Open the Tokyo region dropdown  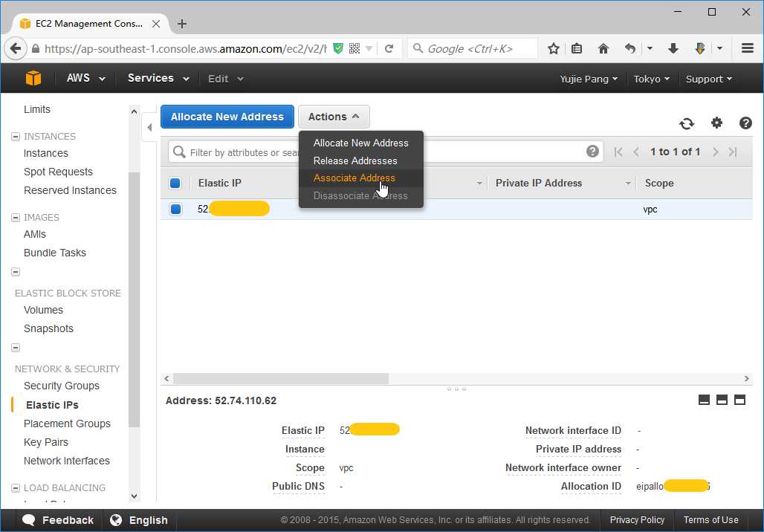(652, 79)
